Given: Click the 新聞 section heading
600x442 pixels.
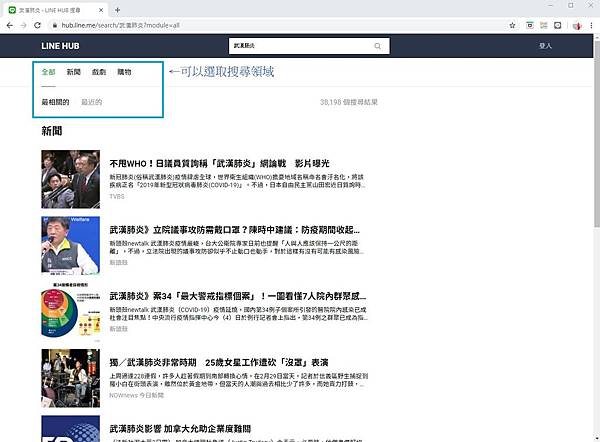Looking at the screenshot, I should (x=52, y=131).
